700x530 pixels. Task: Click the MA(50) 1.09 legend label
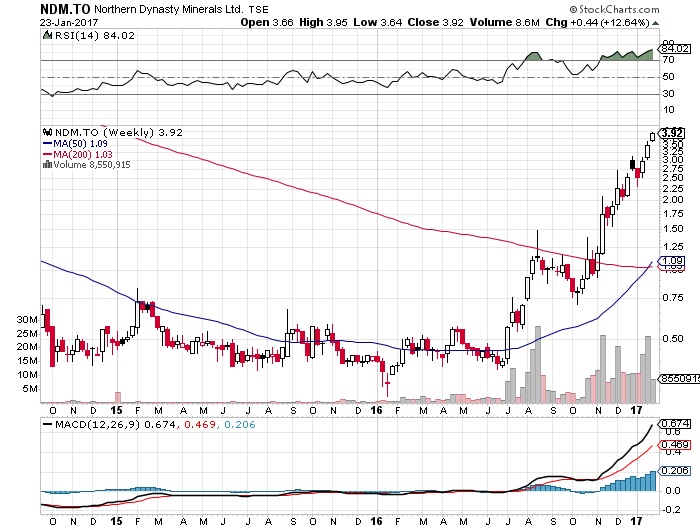pos(80,143)
